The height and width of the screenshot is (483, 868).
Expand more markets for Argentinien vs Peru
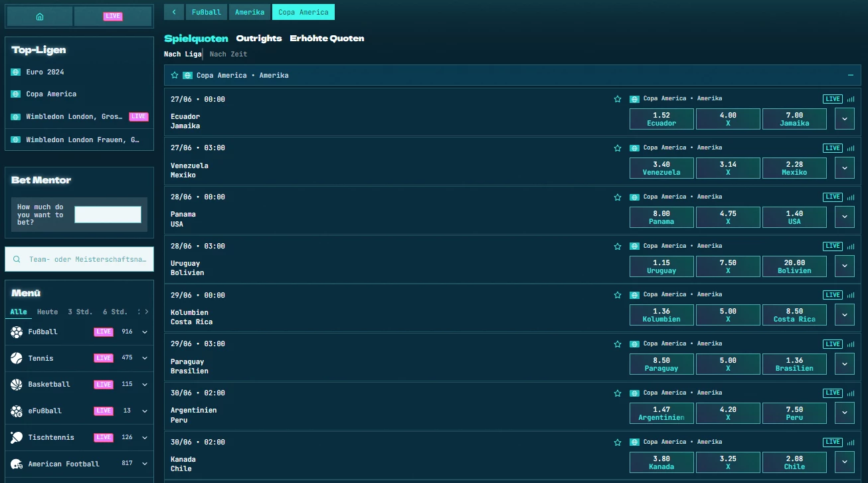[x=845, y=413]
